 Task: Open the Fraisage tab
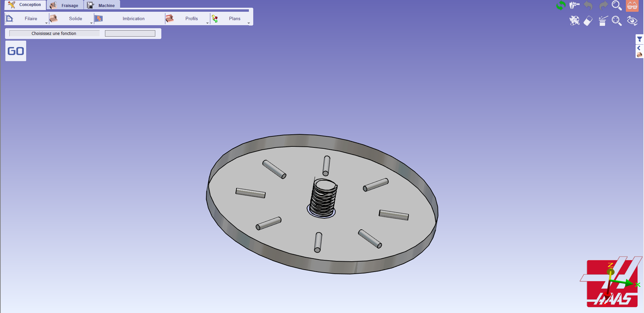click(x=65, y=5)
